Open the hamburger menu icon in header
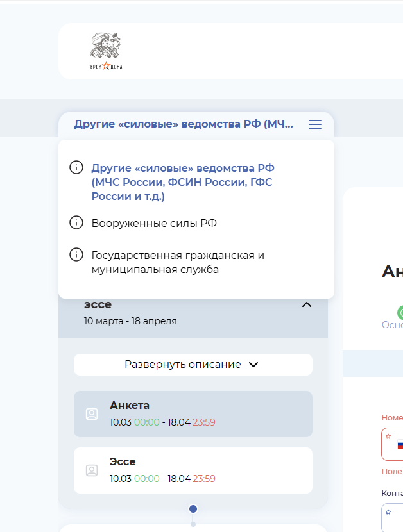Viewport: 403px width, 532px height. 315,124
